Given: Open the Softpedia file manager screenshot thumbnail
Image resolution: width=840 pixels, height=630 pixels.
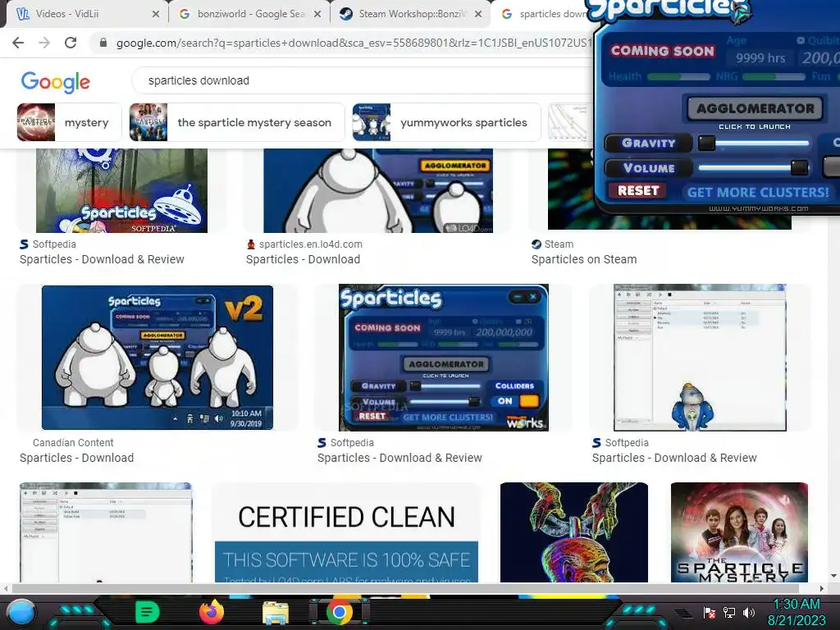Looking at the screenshot, I should pos(700,358).
